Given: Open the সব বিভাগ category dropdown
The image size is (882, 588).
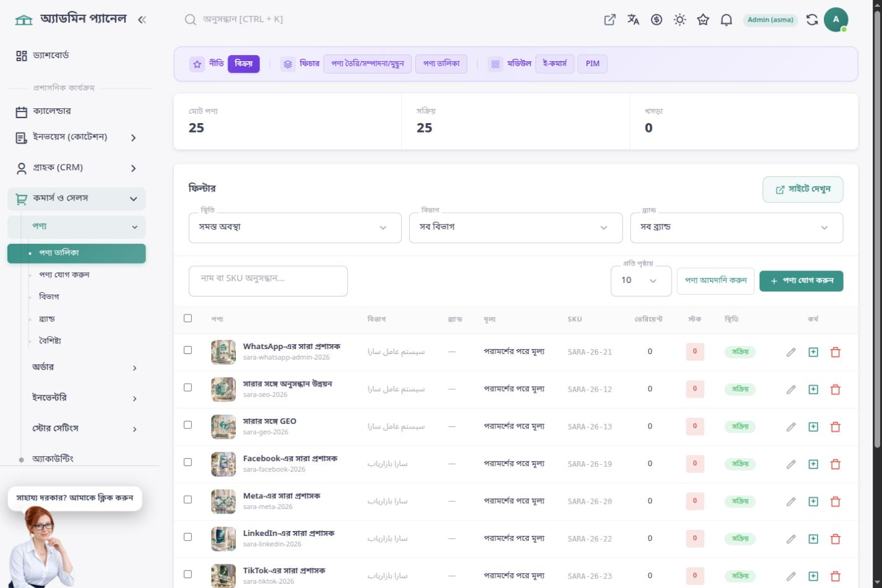Looking at the screenshot, I should coord(516,227).
